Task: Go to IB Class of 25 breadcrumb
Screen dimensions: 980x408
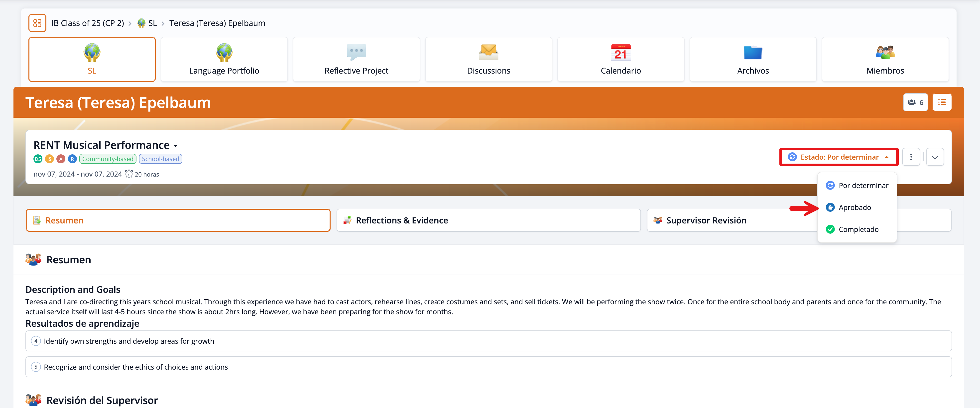Action: pos(88,23)
